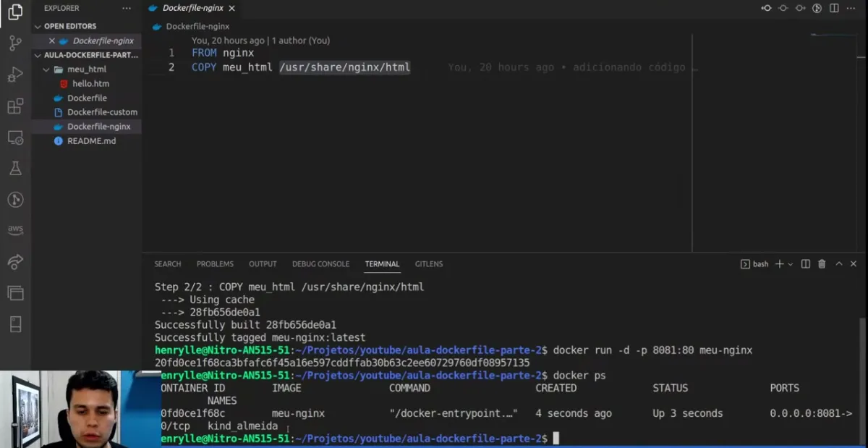Viewport: 868px width, 448px height.
Task: Select Dockerfile-nginx in the project tree
Action: pyautogui.click(x=86, y=127)
